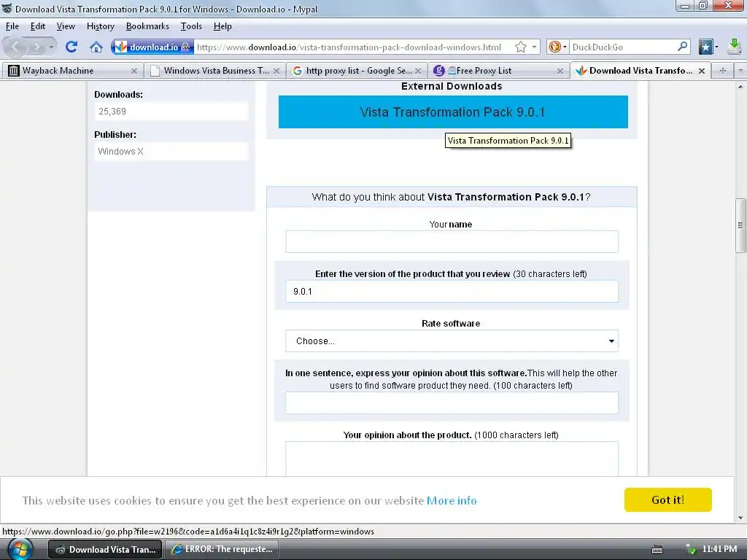Click the Free Proxy List tab favicon

click(438, 71)
